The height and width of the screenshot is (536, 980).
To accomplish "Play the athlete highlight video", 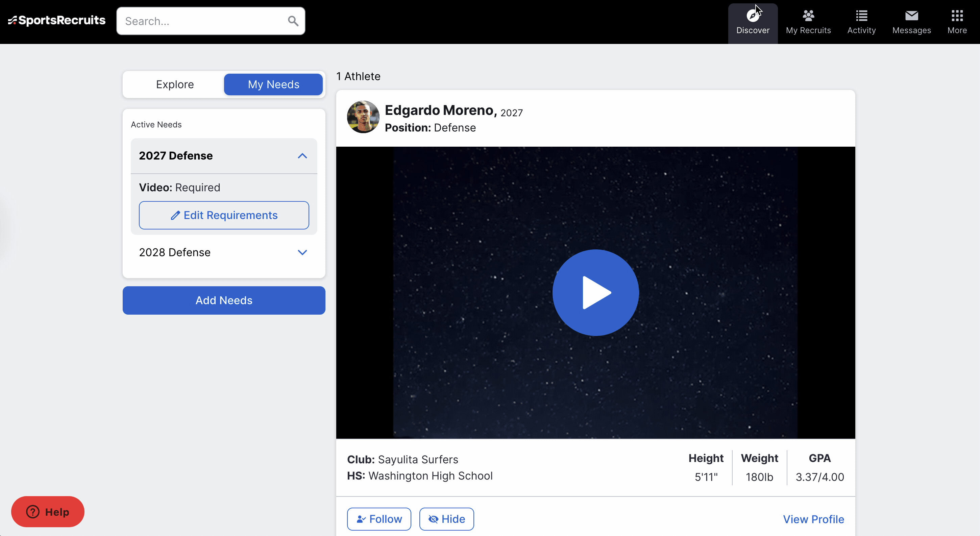I will click(595, 293).
